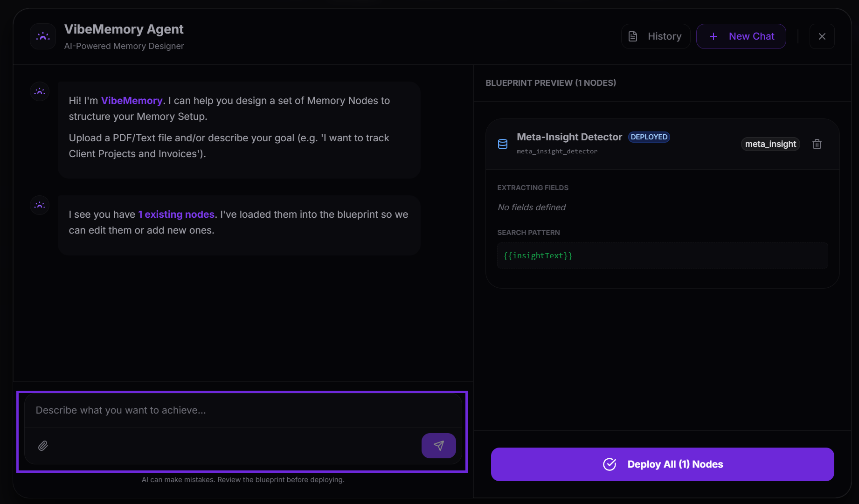Start a New Chat
This screenshot has width=859, height=504.
pos(741,36)
